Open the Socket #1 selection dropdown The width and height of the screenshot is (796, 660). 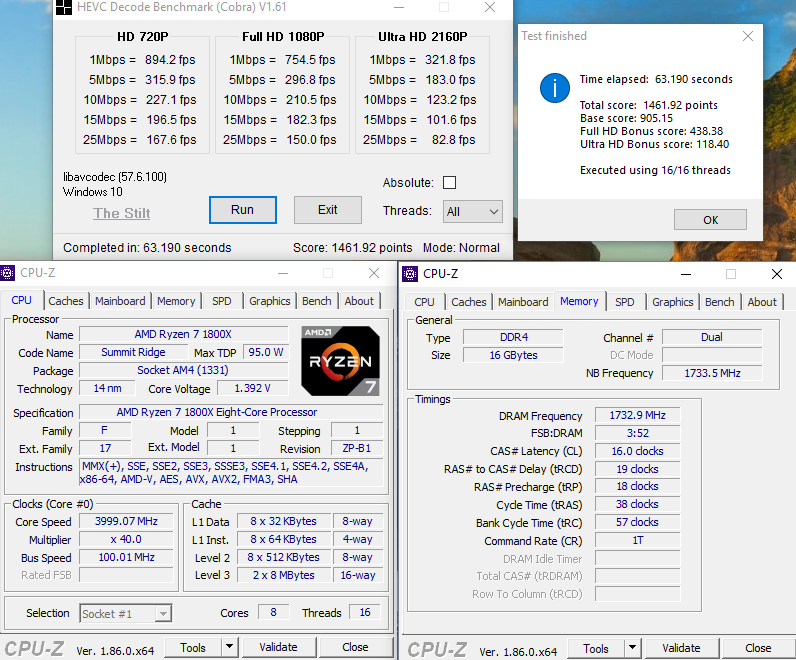coord(125,614)
